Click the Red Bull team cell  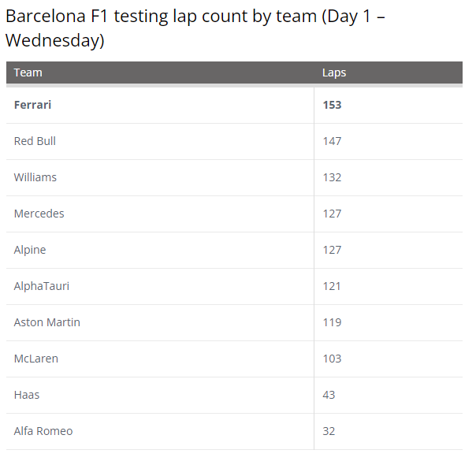(35, 141)
